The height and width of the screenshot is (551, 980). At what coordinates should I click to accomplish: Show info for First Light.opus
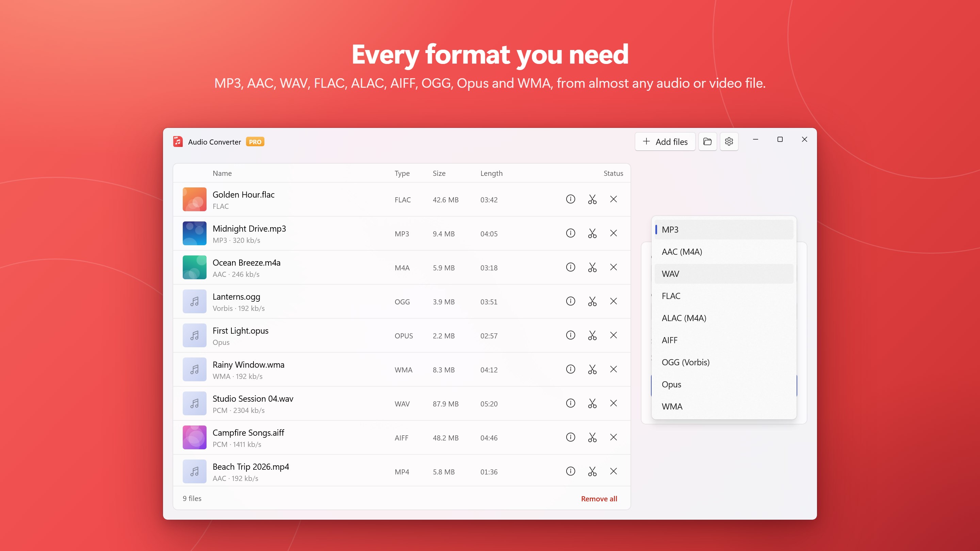pos(570,335)
